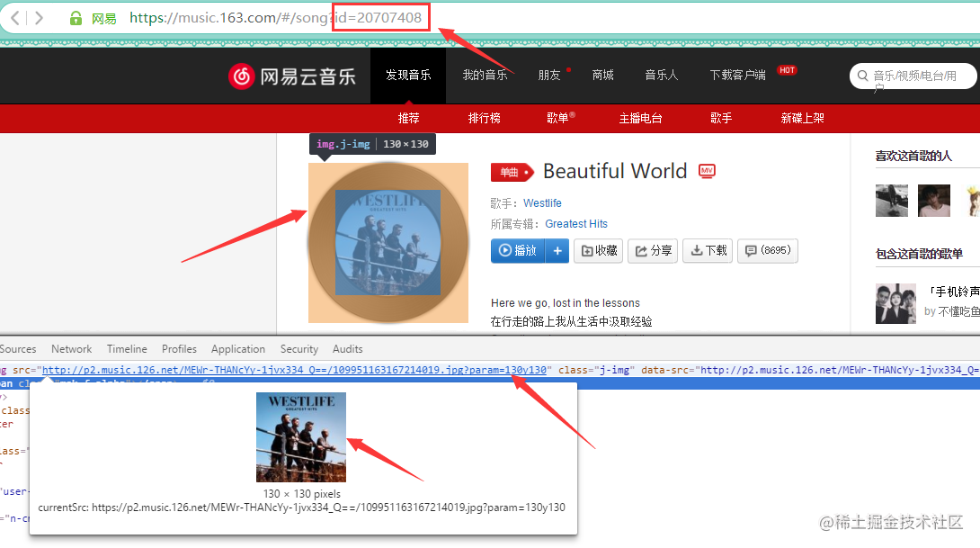
Task: Click the 收藏 button
Action: (599, 251)
